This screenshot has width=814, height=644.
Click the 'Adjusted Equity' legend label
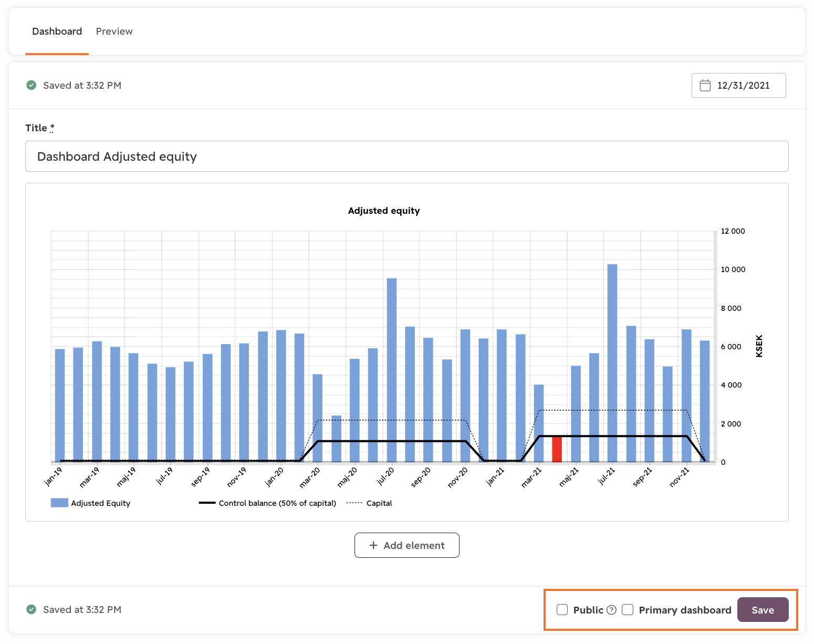tap(101, 503)
